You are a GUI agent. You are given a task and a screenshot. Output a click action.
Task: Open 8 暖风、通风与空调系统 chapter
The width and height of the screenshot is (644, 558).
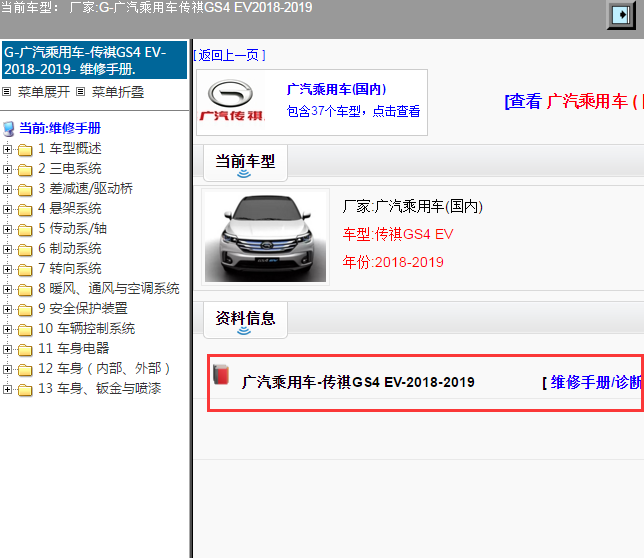coord(109,289)
